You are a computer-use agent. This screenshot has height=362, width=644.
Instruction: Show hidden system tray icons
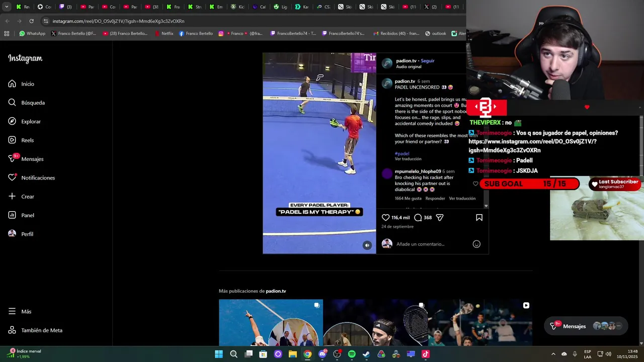(553, 354)
